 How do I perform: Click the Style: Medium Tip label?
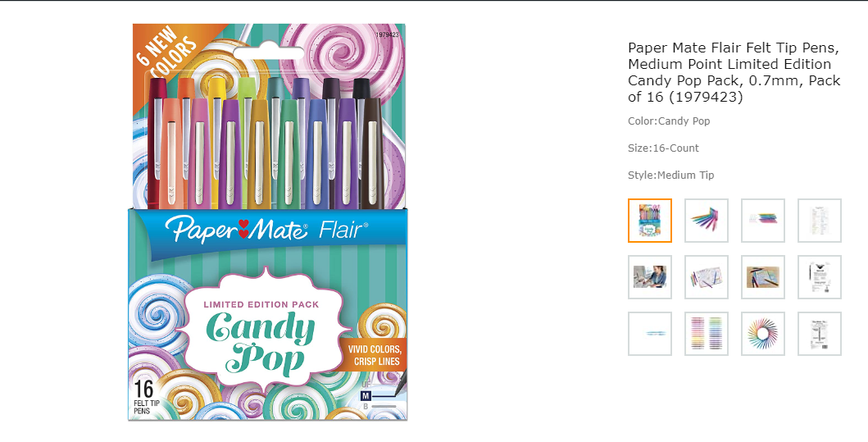[671, 175]
